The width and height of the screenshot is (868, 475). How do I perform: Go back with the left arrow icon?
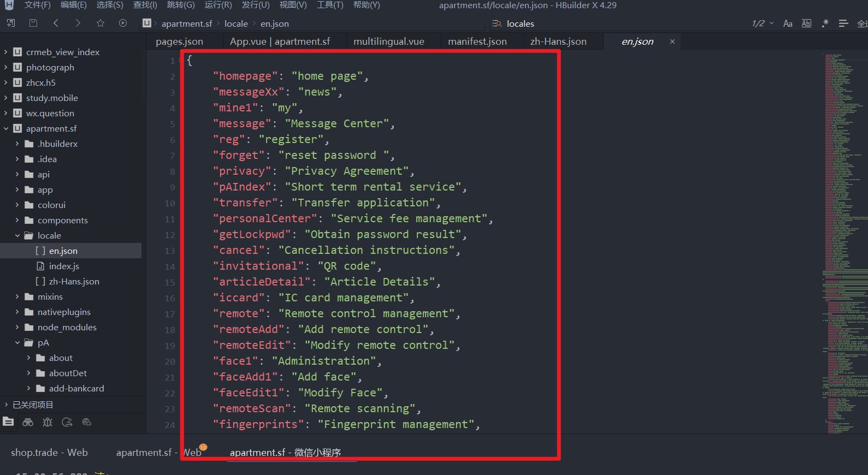[x=56, y=23]
